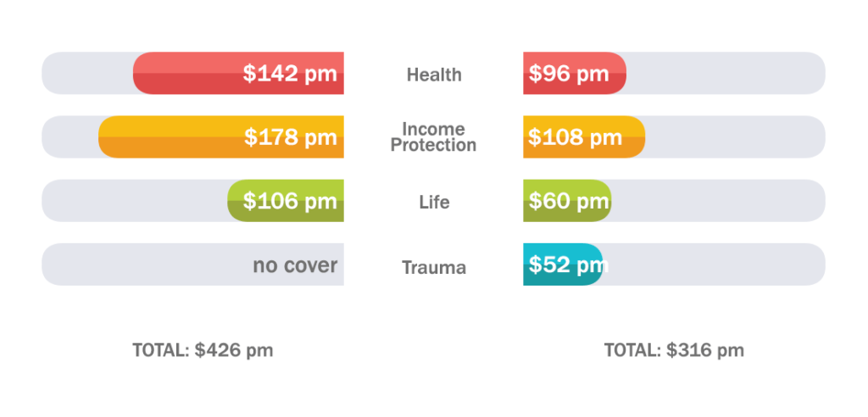Click the TOTAL: $426 pm text

203,349
